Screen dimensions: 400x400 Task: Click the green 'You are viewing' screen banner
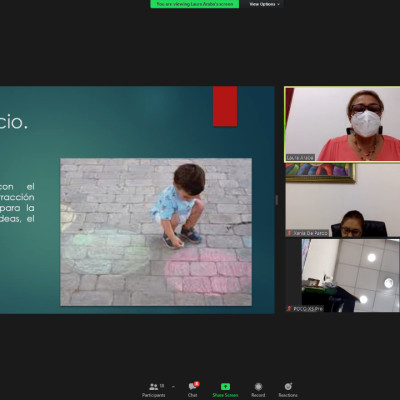tap(195, 4)
